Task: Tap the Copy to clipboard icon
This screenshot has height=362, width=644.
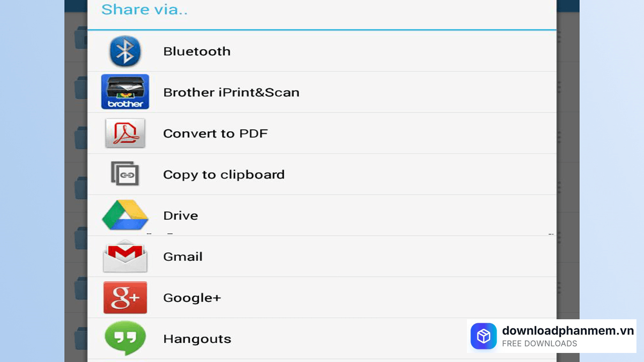Action: (x=125, y=174)
